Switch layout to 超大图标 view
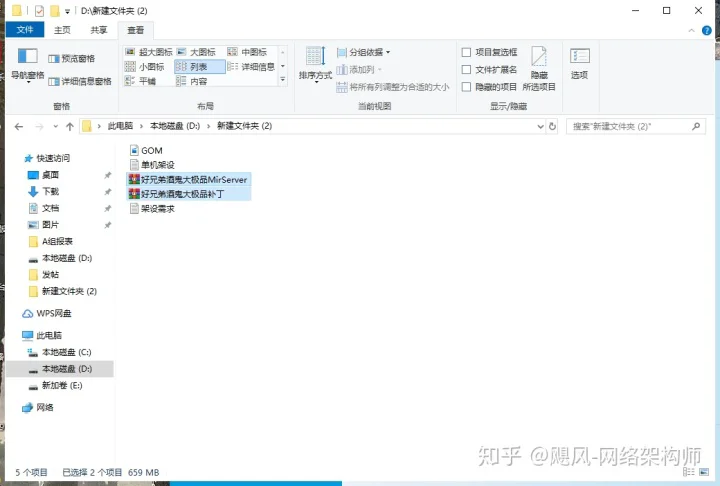 tap(148, 52)
